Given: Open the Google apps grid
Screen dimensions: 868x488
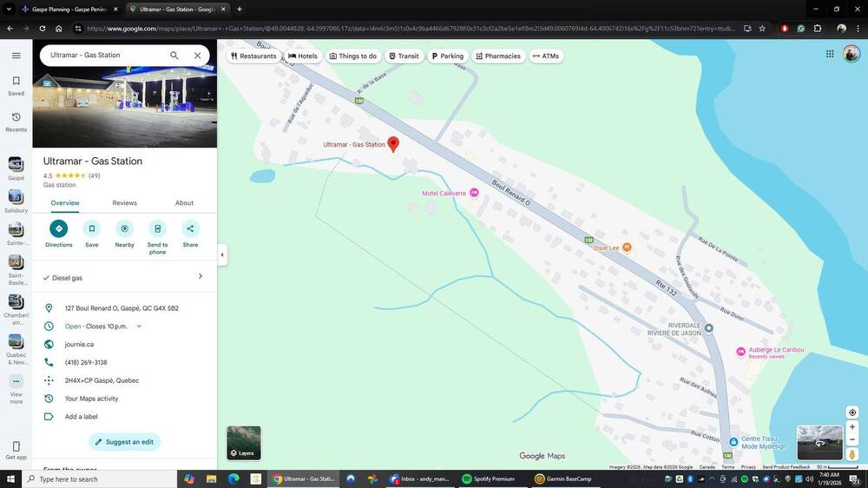Looking at the screenshot, I should (830, 54).
